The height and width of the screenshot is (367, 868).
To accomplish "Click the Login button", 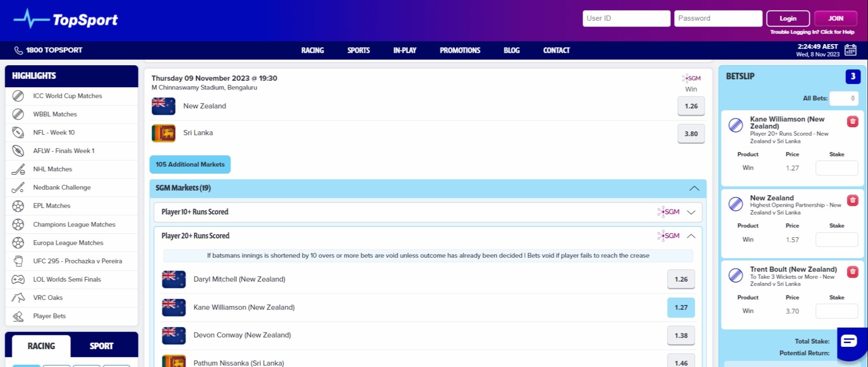I will (x=788, y=18).
